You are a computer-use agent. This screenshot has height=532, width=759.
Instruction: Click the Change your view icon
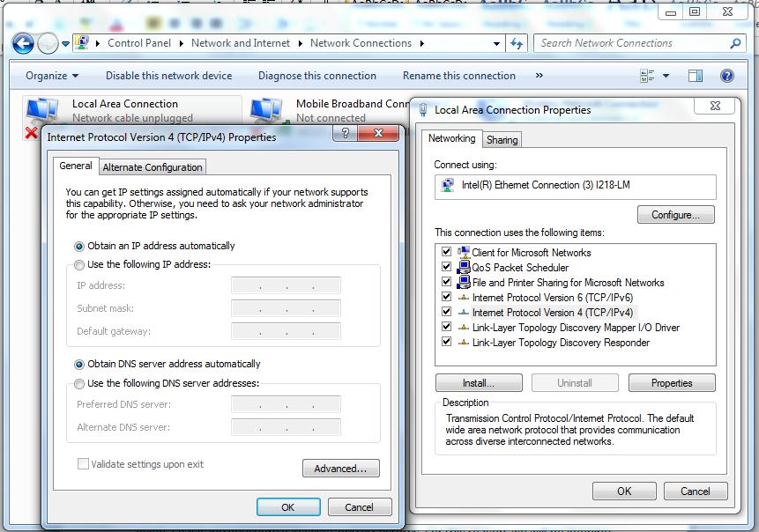(647, 76)
